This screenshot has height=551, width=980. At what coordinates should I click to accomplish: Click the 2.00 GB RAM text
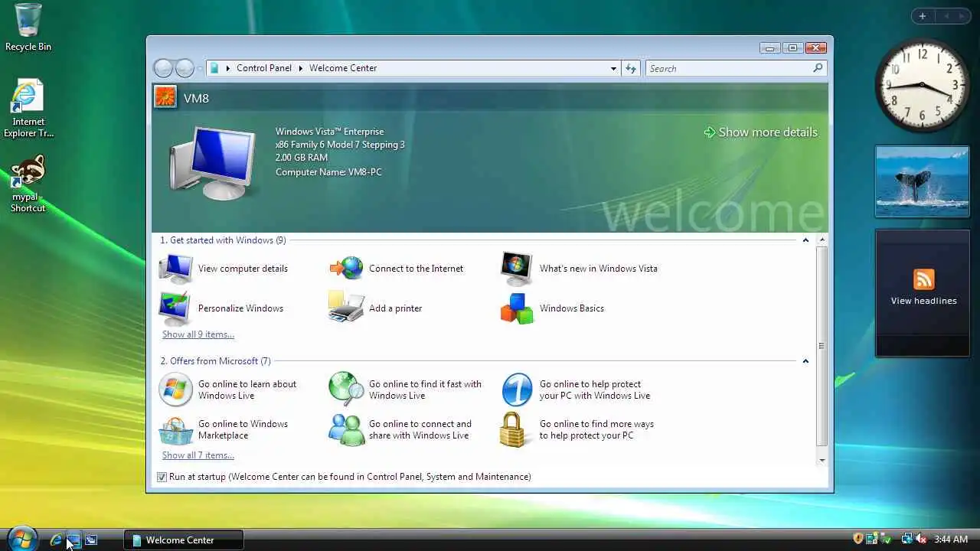click(x=302, y=158)
